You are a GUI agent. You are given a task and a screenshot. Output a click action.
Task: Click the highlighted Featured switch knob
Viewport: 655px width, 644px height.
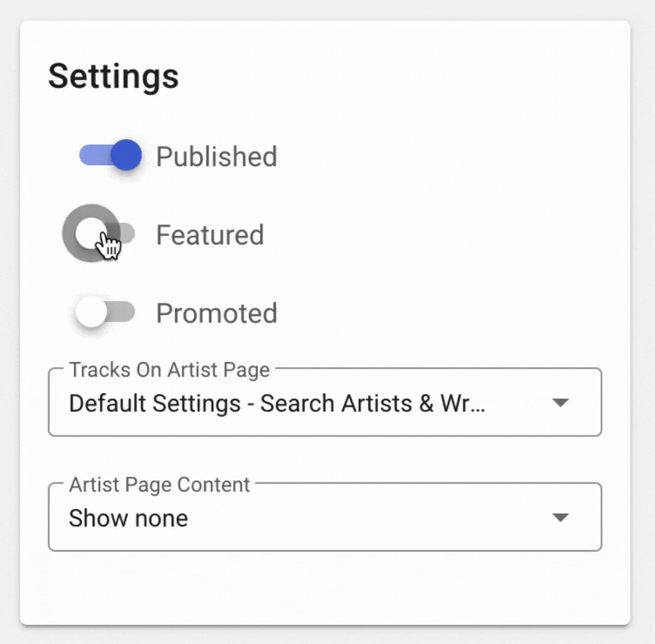tap(89, 233)
